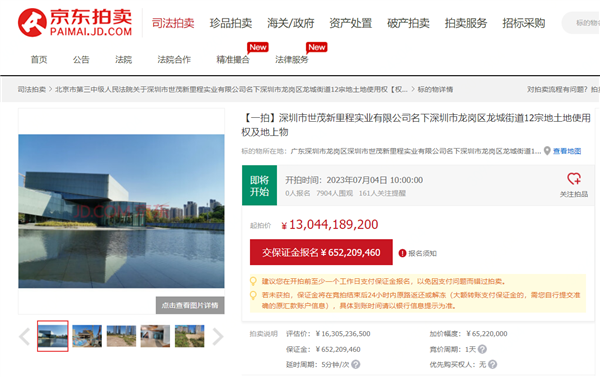The height and width of the screenshot is (377, 600).
Task: Click 7904人围观 viewer count
Action: pyautogui.click(x=334, y=193)
